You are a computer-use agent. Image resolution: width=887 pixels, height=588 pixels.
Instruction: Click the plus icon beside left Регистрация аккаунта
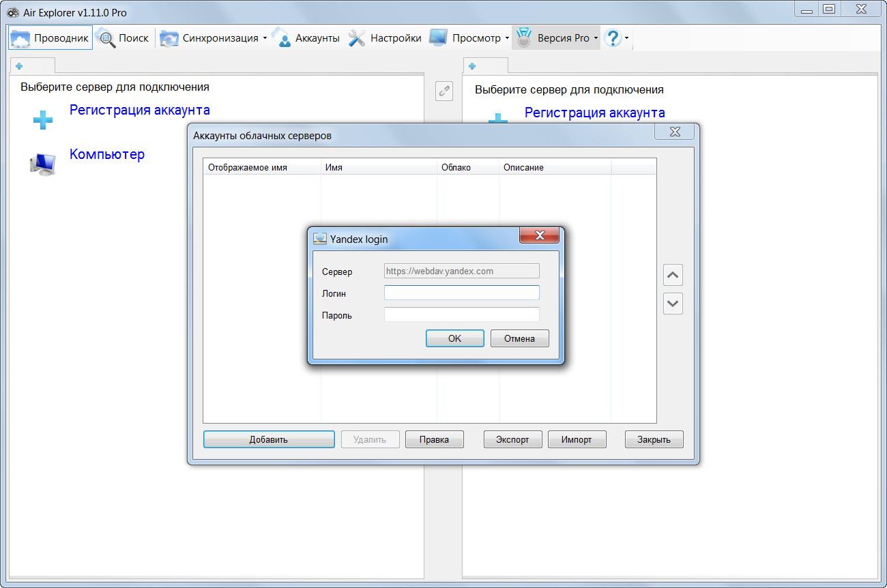pos(43,121)
